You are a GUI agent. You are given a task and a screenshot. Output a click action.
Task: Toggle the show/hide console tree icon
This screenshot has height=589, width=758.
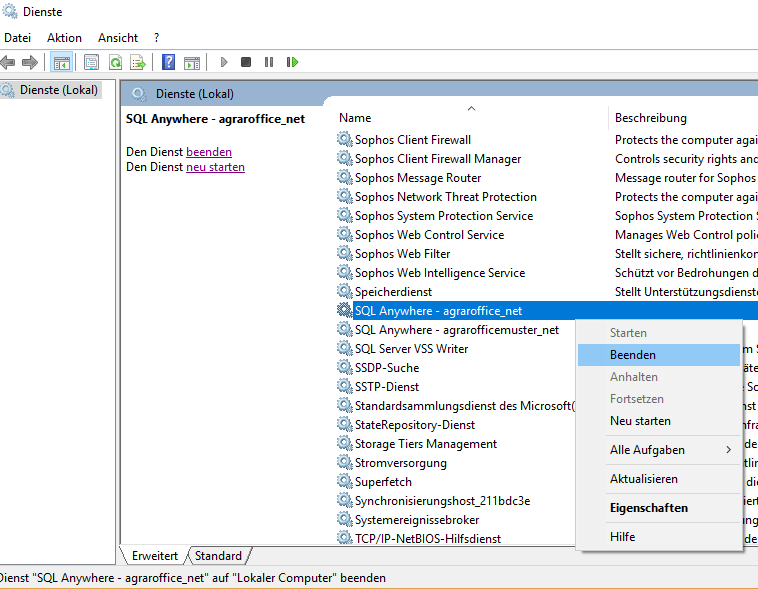[x=62, y=62]
